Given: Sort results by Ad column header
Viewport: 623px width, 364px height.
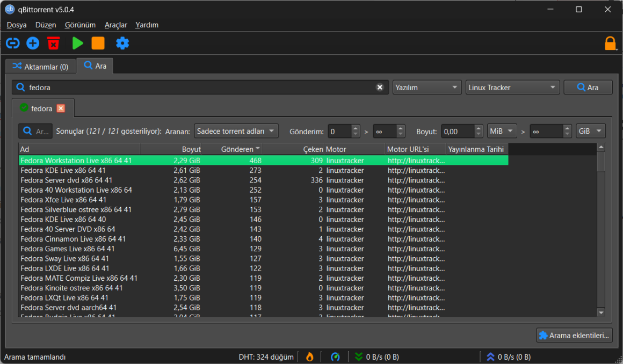Looking at the screenshot, I should (x=79, y=149).
